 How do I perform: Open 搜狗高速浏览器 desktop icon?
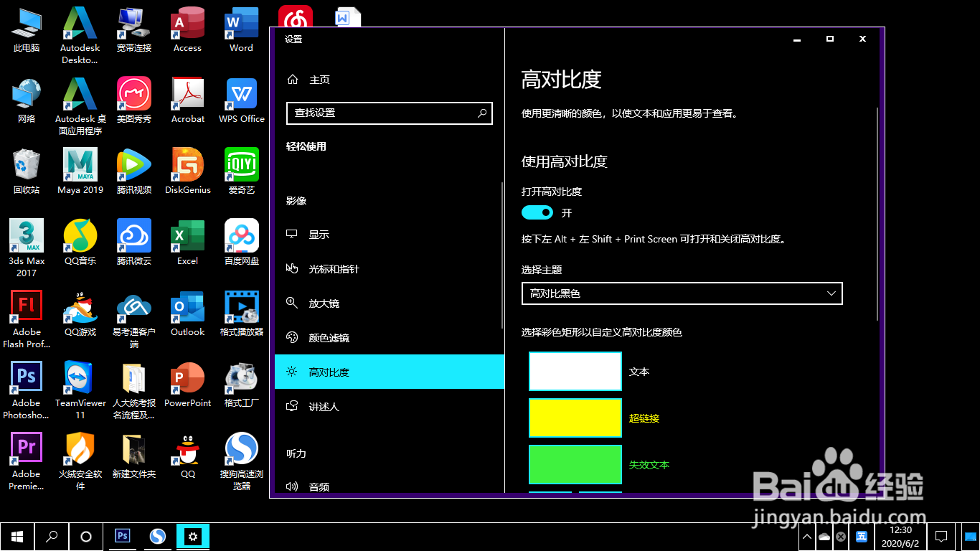tap(242, 461)
